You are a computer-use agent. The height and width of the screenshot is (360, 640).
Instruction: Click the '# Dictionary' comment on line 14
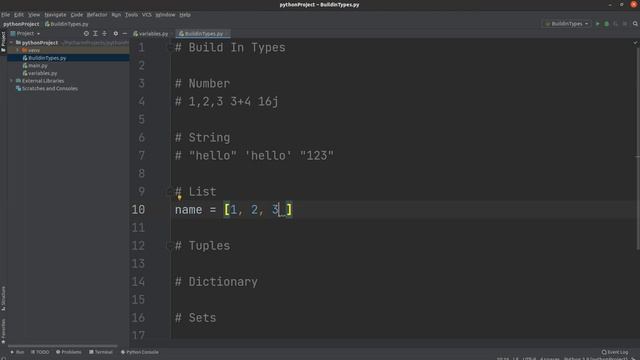tap(216, 282)
